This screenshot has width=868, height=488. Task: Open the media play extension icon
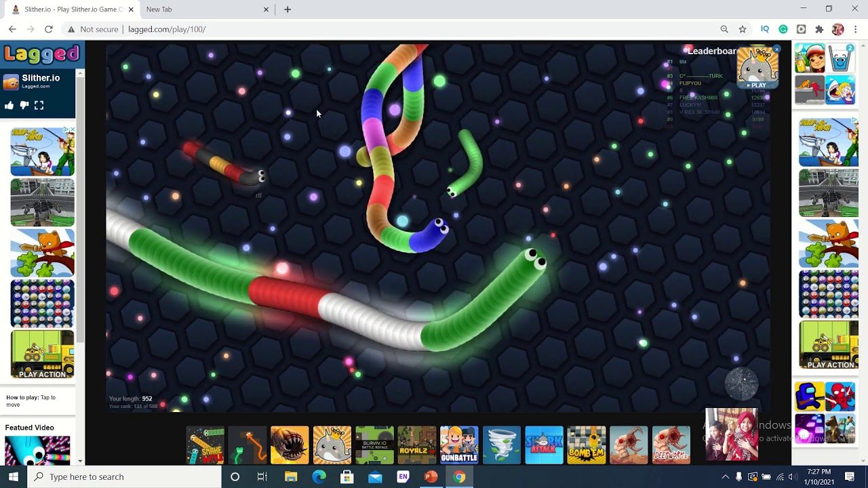[x=802, y=29]
